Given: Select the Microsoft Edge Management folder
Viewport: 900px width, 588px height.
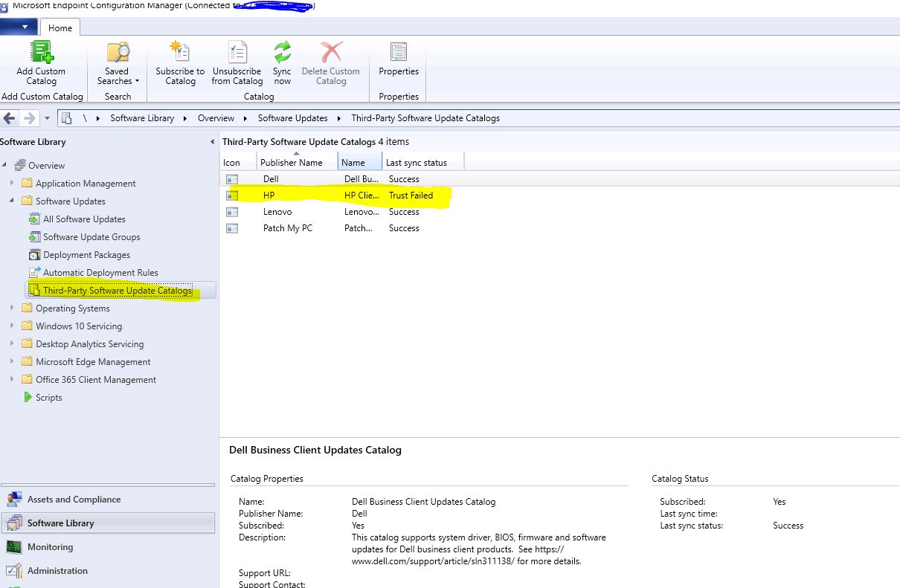Looking at the screenshot, I should (x=93, y=361).
